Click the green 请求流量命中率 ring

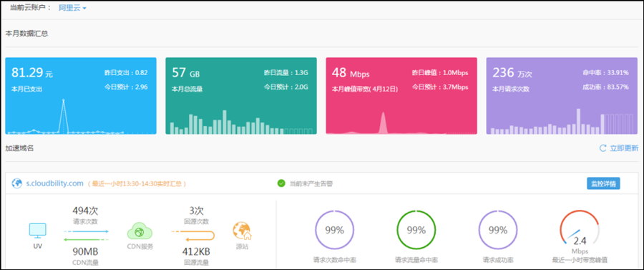point(416,230)
